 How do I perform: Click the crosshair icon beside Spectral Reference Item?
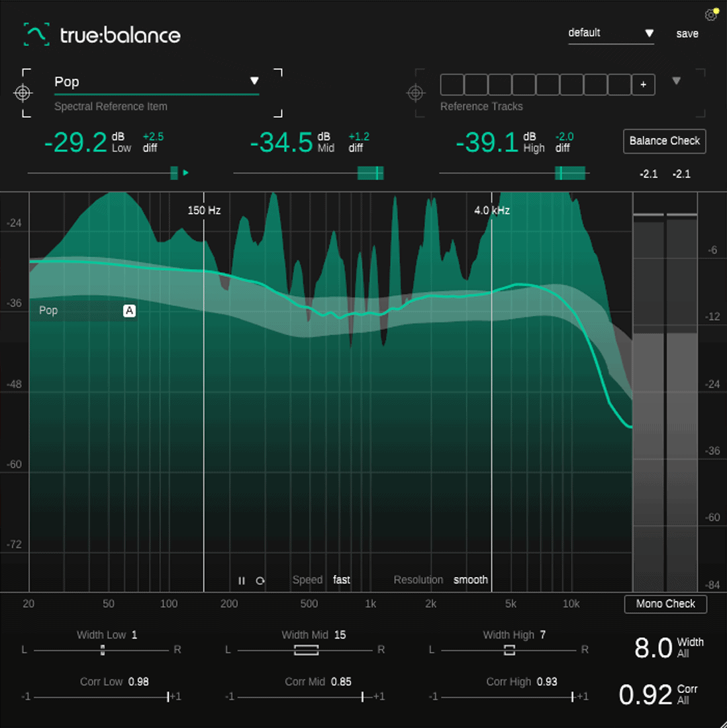pos(23,93)
